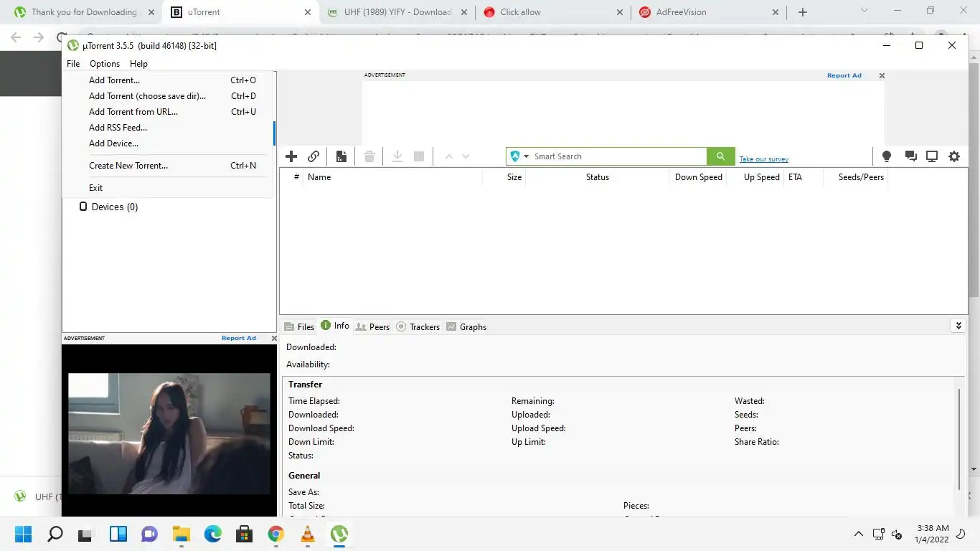Launch VLC media player from taskbar
This screenshot has width=980, height=551.
click(307, 534)
